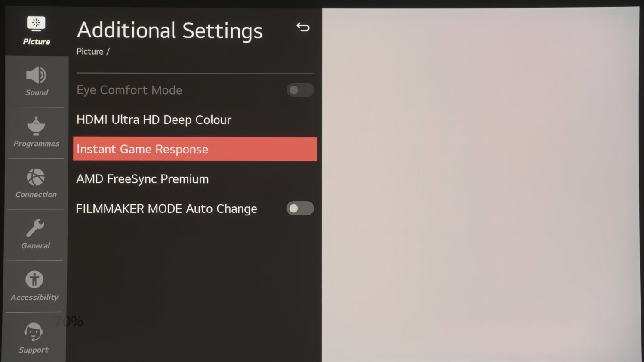Toggle FILMMAKER MODE Auto Change switch
Image resolution: width=644 pixels, height=362 pixels.
(300, 209)
